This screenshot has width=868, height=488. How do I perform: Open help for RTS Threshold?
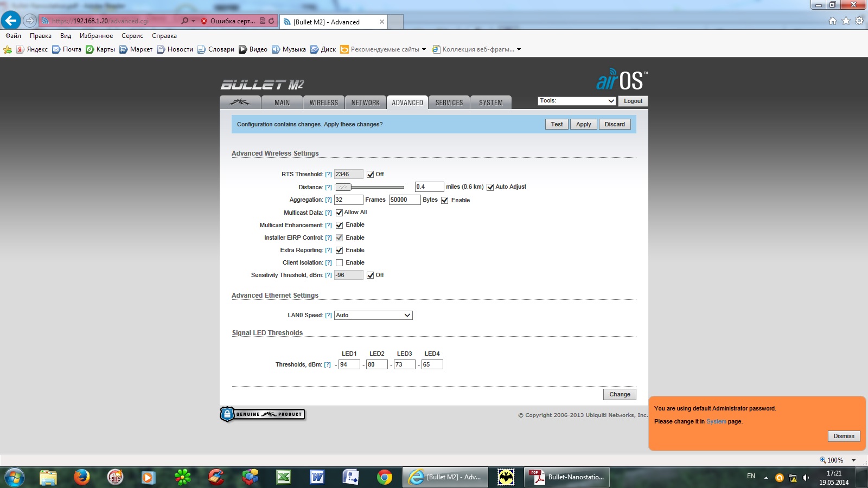coord(328,175)
